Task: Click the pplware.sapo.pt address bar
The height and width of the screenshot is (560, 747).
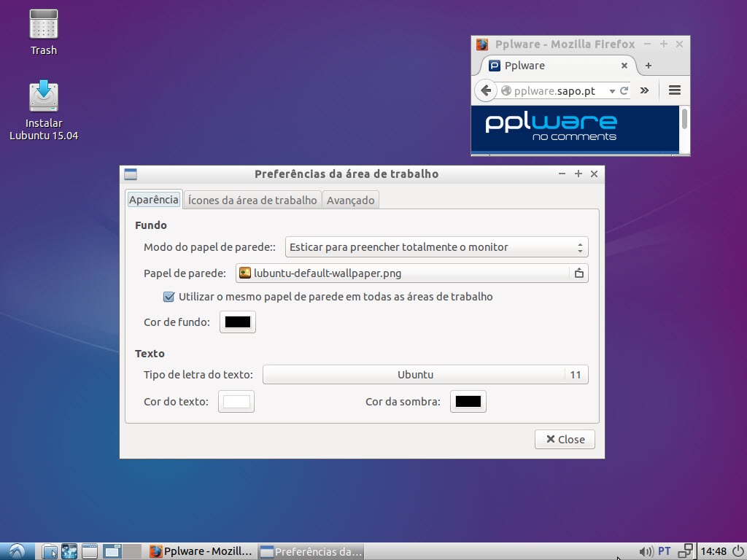Action: [554, 91]
